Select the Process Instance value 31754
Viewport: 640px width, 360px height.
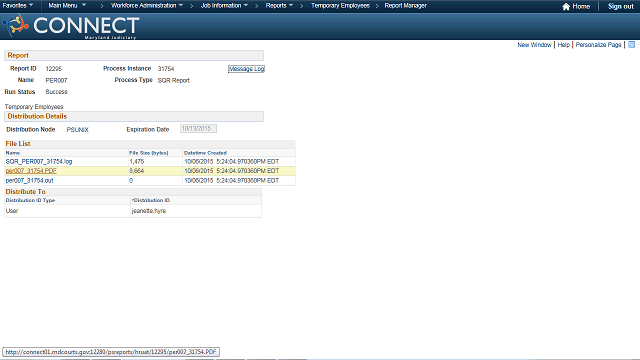(166, 69)
